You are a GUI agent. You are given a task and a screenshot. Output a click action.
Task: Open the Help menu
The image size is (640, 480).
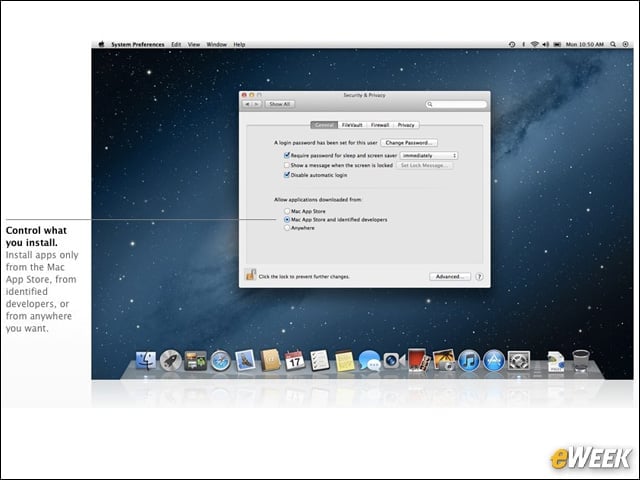pyautogui.click(x=239, y=44)
